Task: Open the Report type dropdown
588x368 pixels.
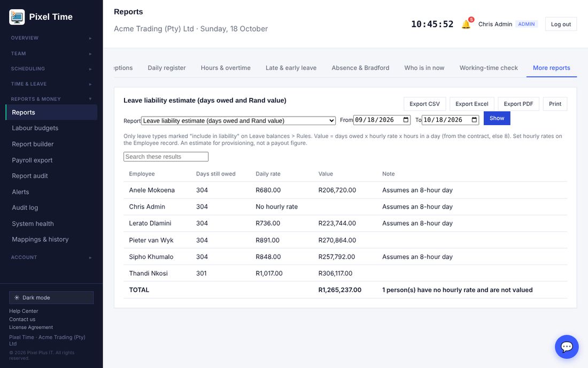Action: tap(238, 120)
